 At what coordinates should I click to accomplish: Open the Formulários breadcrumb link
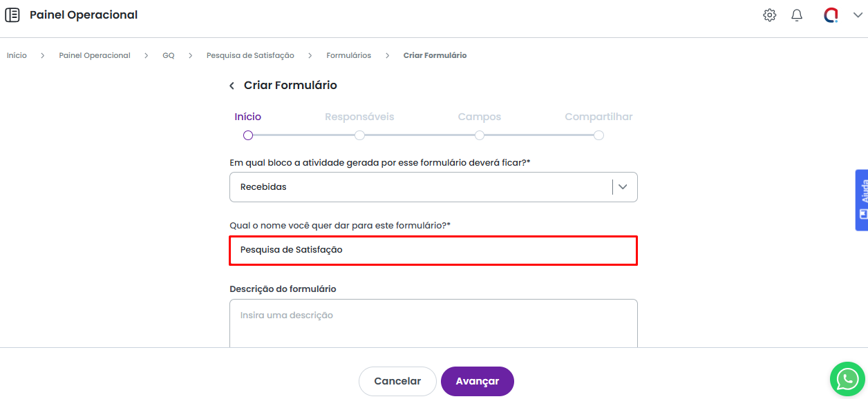click(348, 55)
